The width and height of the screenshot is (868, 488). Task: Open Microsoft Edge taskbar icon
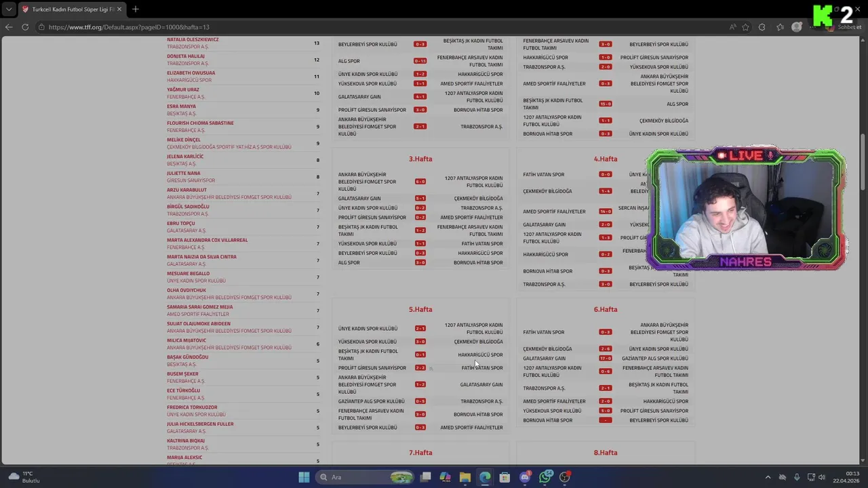point(485,477)
